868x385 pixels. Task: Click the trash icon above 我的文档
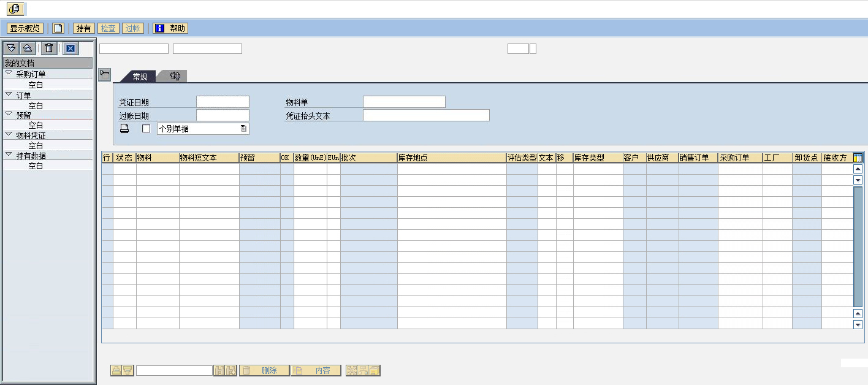coord(49,48)
